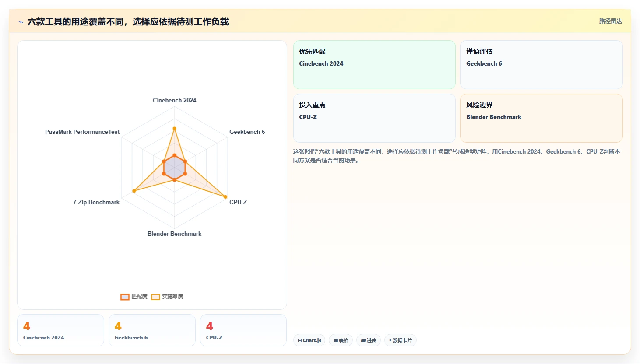640x364 pixels.
Task: Click the 7-Zip Benchmark radar axis label
Action: pyautogui.click(x=96, y=202)
